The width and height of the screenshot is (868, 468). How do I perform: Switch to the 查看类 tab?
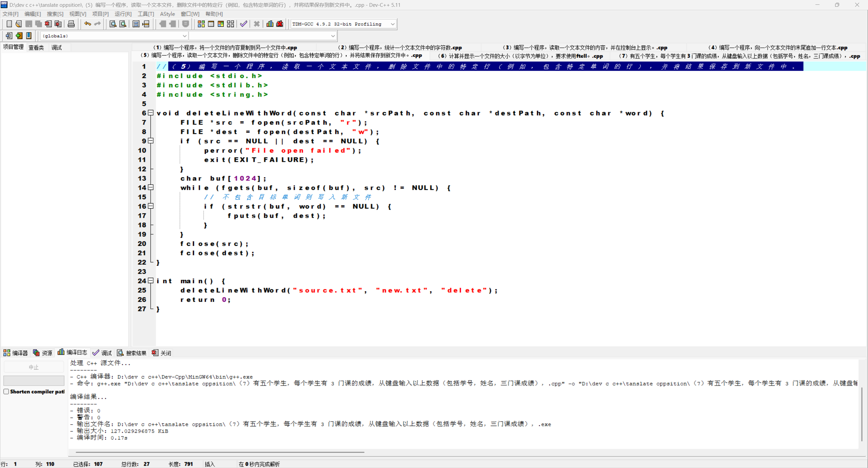coord(36,47)
